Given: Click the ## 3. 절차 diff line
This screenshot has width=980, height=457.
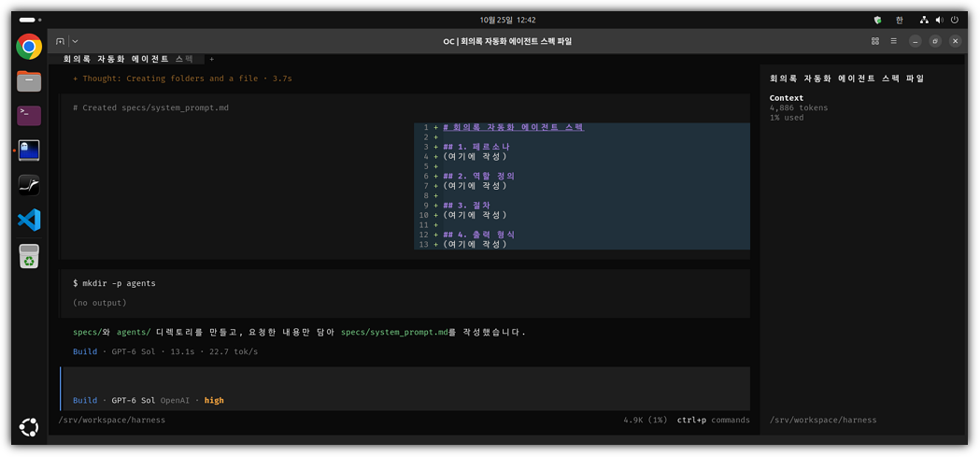Looking at the screenshot, I should click(x=466, y=205).
